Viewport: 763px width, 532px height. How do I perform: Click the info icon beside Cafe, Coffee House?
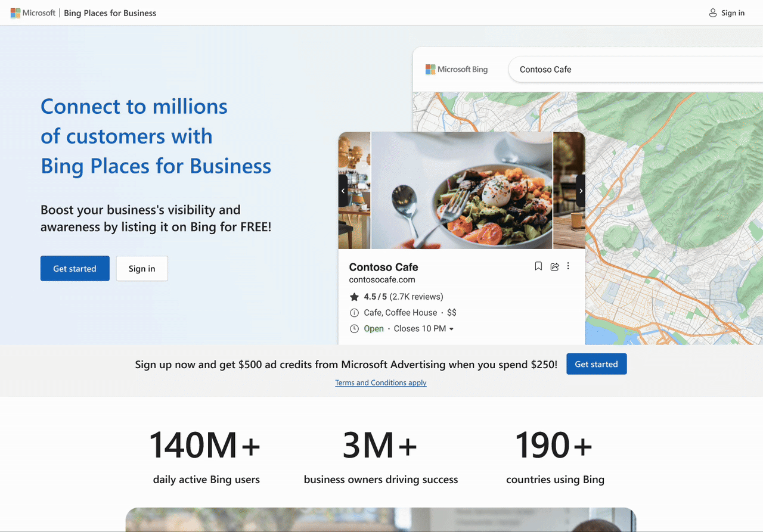(354, 312)
